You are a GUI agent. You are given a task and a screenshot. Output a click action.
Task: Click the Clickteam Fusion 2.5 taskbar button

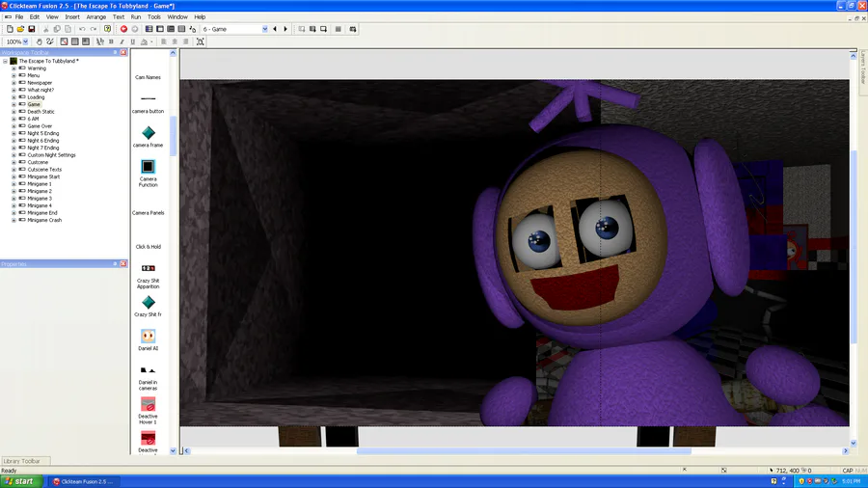tap(84, 482)
